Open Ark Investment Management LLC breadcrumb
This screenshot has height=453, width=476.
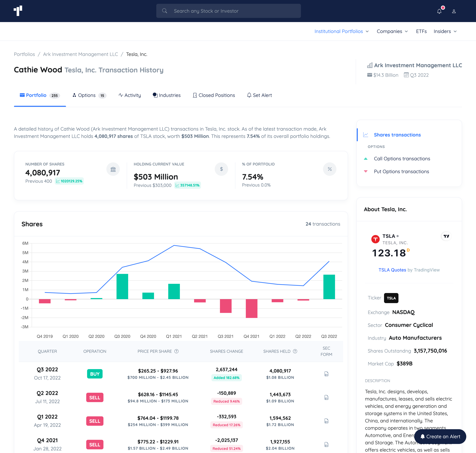tap(80, 54)
